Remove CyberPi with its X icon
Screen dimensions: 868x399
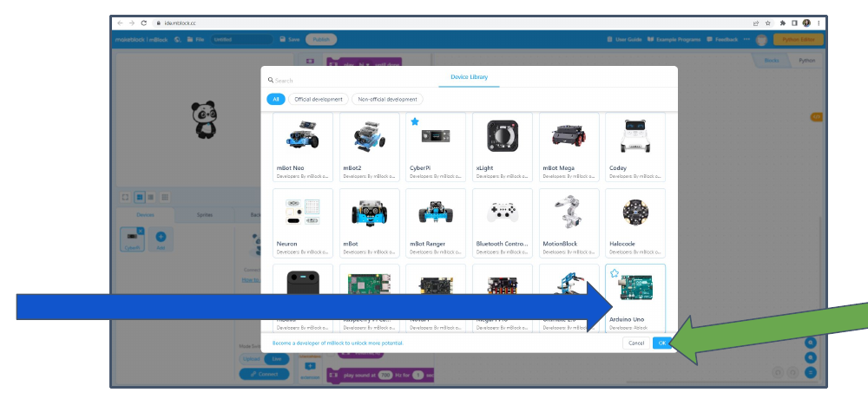141,231
